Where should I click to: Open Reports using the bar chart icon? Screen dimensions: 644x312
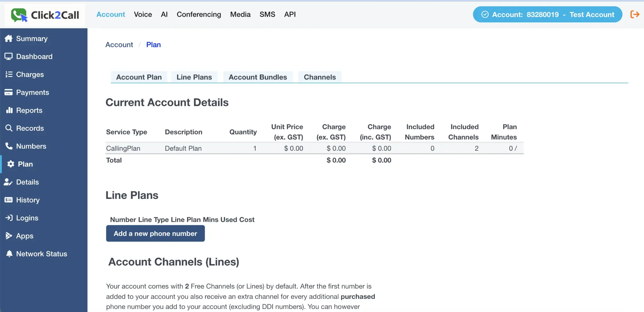click(x=9, y=110)
